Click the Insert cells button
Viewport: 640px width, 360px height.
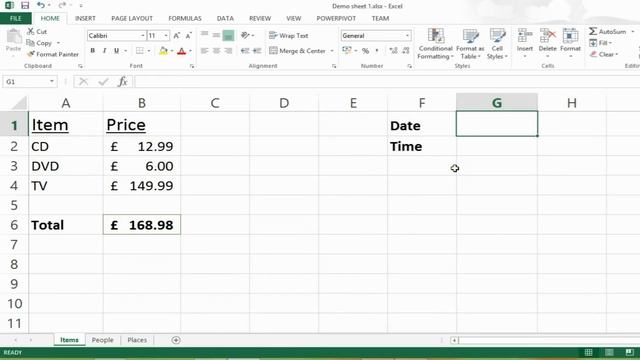pyautogui.click(x=524, y=42)
